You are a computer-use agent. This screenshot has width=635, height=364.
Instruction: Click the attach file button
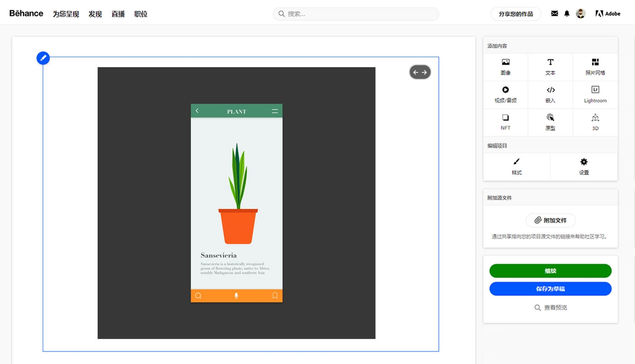tap(551, 220)
